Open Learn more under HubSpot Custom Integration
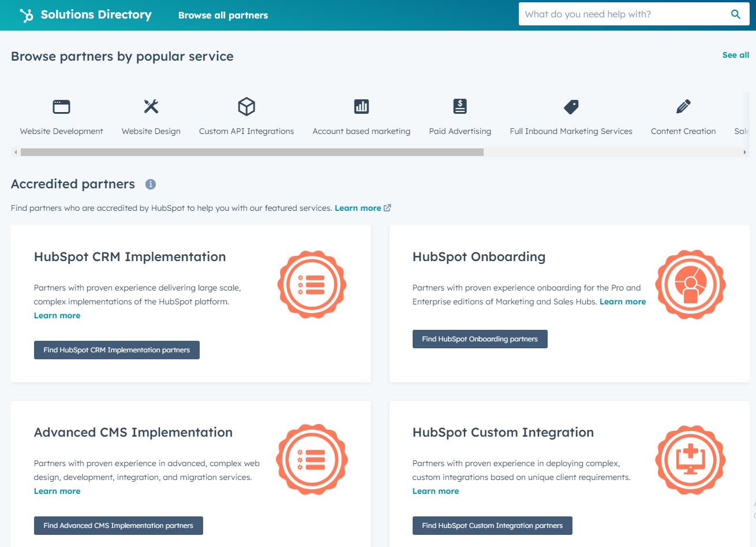Screen dimensions: 756x547 point(436,491)
